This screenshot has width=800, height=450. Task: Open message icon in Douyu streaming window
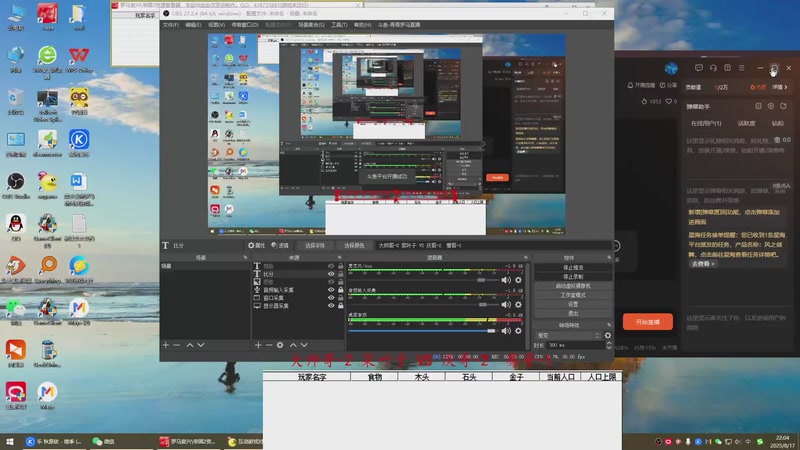[699, 68]
